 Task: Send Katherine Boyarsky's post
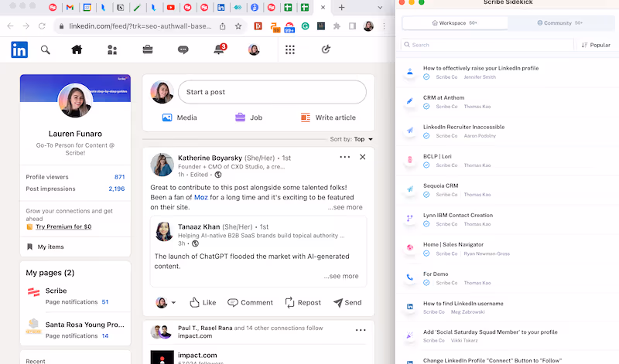[x=347, y=302]
